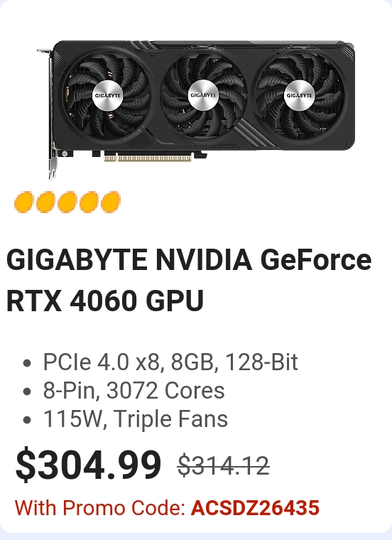Select promo code ACSDZ26435
This screenshot has width=392, height=540.
point(255,508)
